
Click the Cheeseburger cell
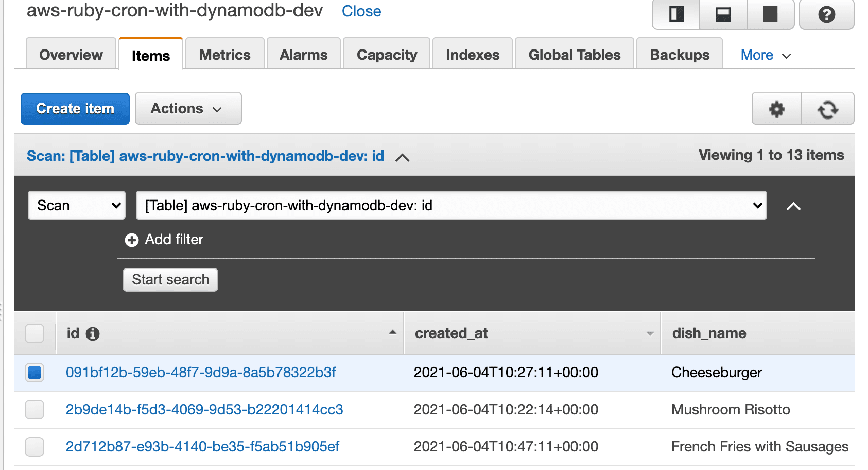717,373
